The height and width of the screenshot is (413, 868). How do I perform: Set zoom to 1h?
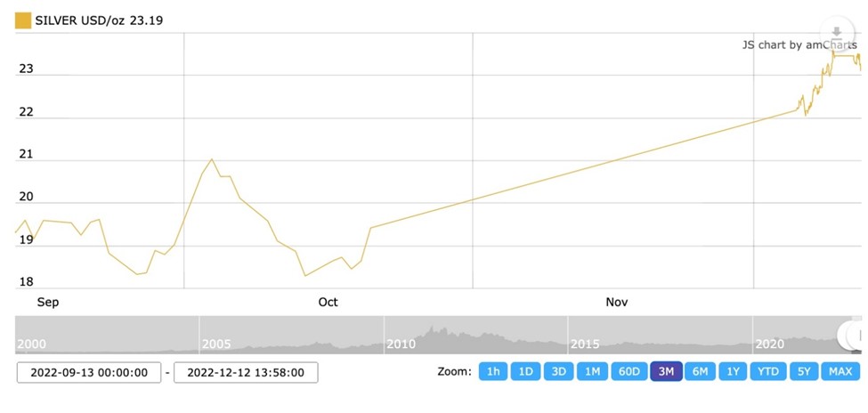pos(492,371)
